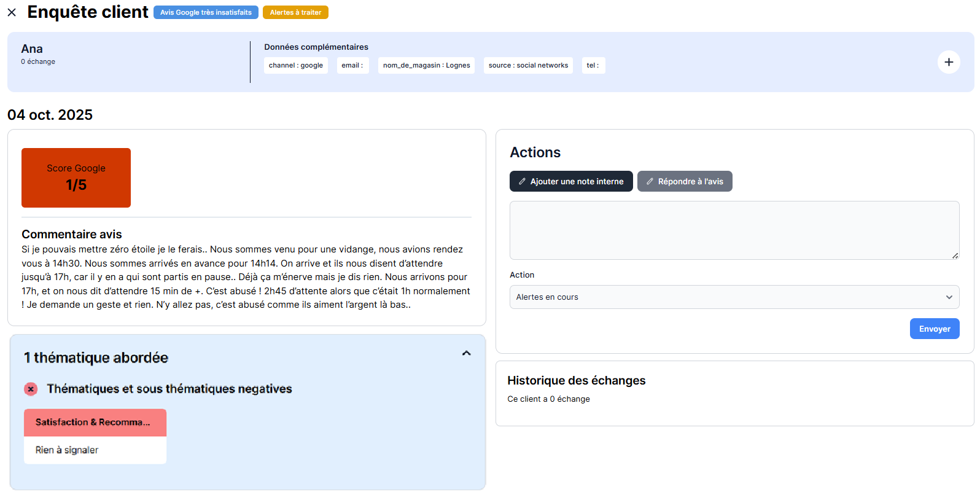Select the channel : google tag

pos(295,66)
